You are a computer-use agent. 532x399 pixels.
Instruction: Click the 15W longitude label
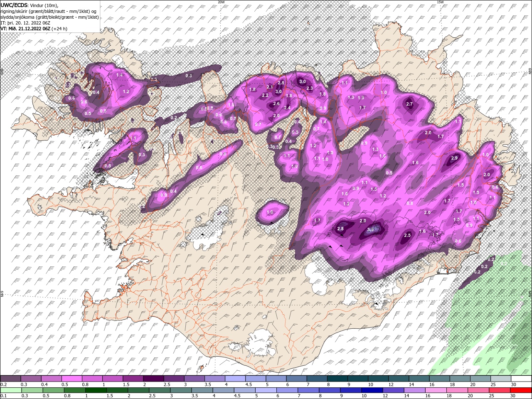coord(440,2)
